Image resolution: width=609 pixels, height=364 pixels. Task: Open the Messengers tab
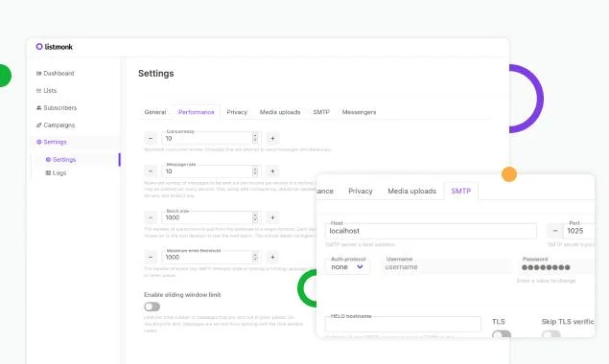pyautogui.click(x=359, y=112)
